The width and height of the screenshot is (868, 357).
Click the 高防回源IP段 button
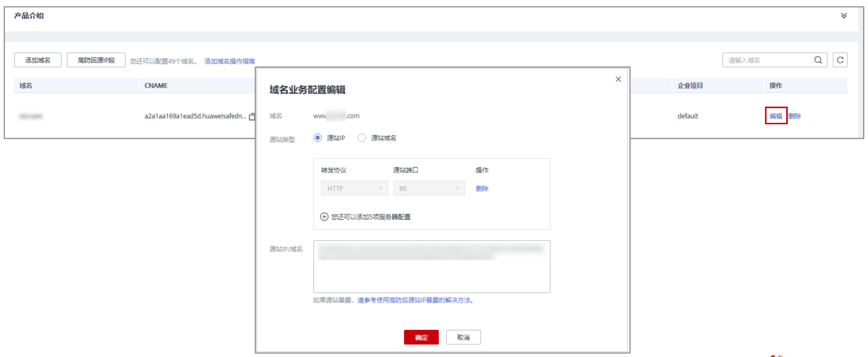pyautogui.click(x=96, y=60)
